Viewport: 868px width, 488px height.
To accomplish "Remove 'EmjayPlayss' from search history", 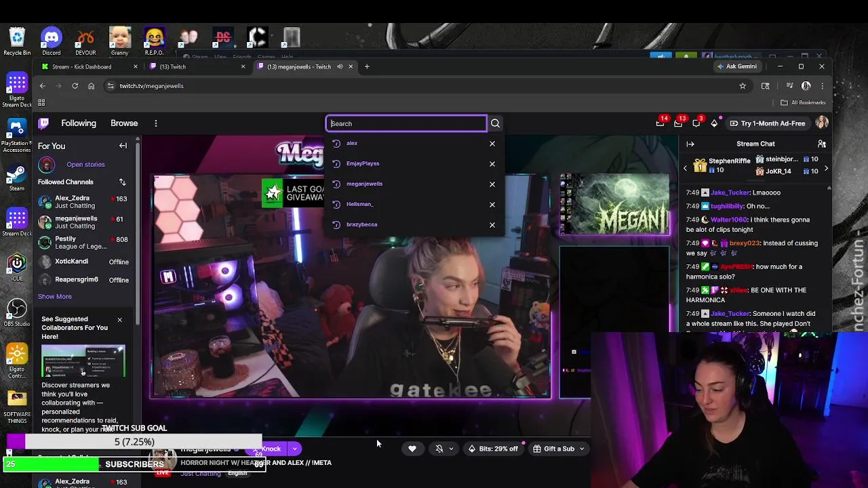I will pyautogui.click(x=492, y=164).
